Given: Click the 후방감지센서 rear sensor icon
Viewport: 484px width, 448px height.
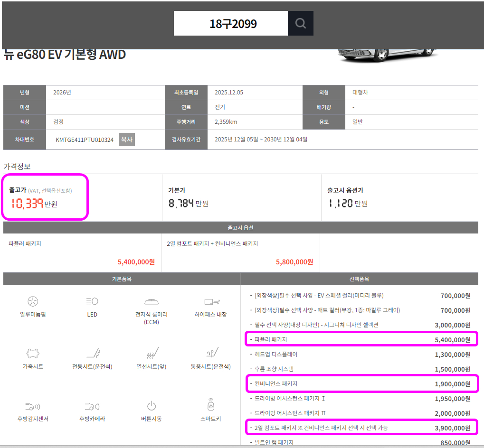Looking at the screenshot, I should pos(33,406).
